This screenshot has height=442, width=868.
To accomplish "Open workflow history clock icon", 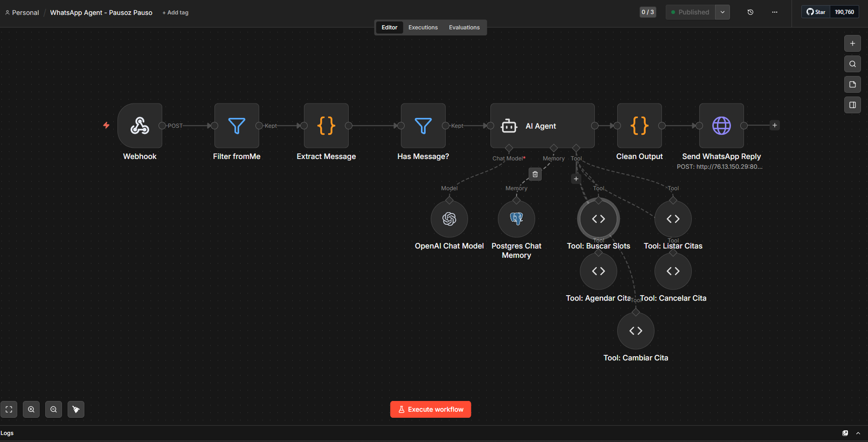I will pos(751,12).
